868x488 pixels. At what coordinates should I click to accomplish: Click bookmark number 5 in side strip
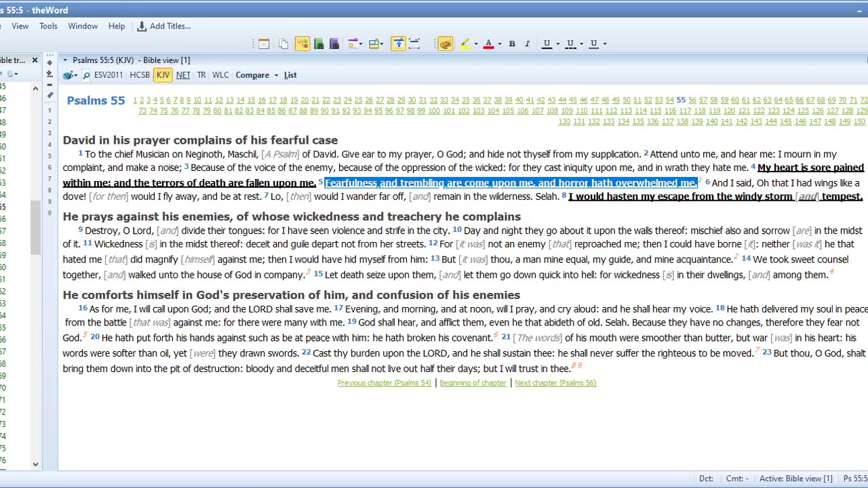(x=49, y=156)
